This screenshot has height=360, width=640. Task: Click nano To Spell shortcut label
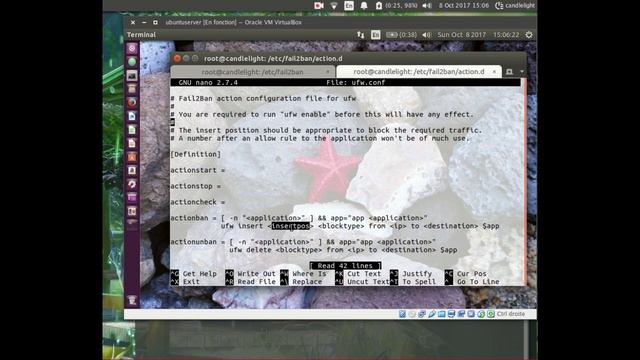419,282
